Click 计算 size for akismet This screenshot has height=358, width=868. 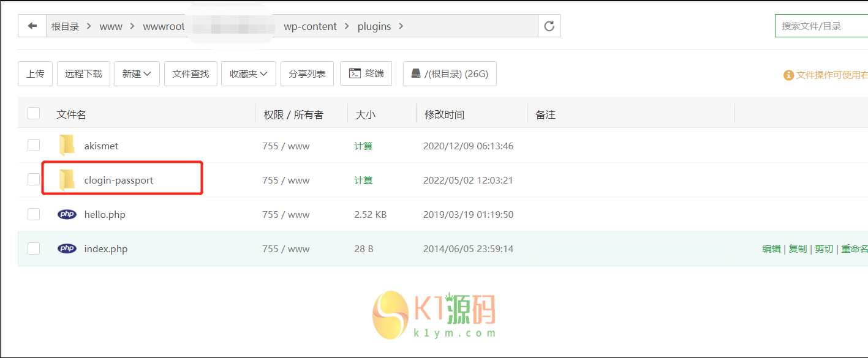coord(363,146)
